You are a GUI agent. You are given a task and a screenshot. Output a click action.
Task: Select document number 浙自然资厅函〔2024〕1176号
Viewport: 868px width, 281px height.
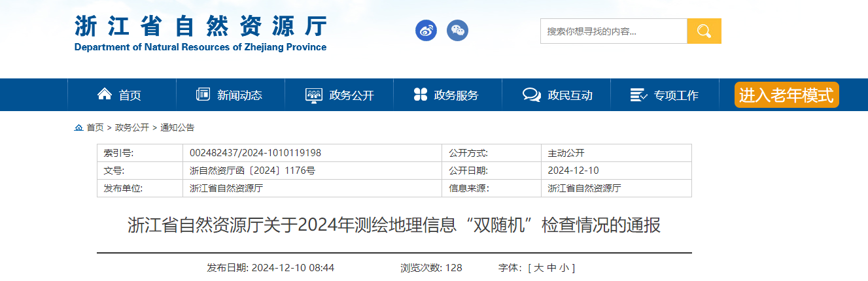(252, 171)
